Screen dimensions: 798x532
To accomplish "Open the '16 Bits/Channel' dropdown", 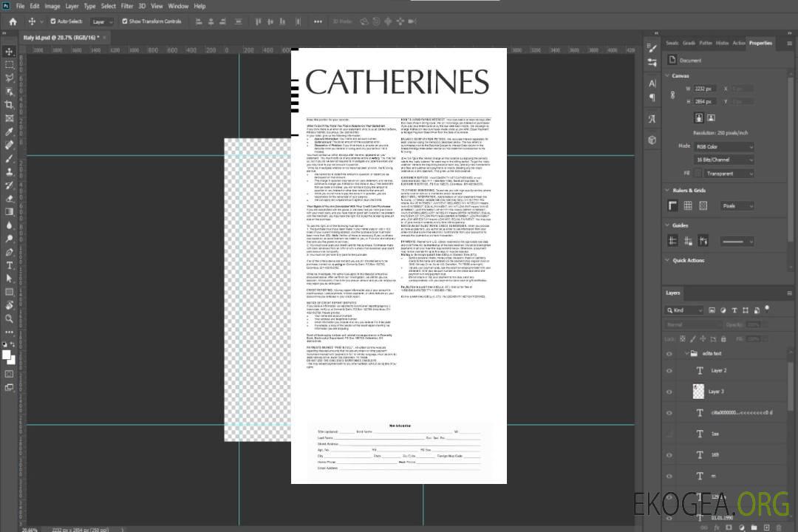I will [x=723, y=160].
